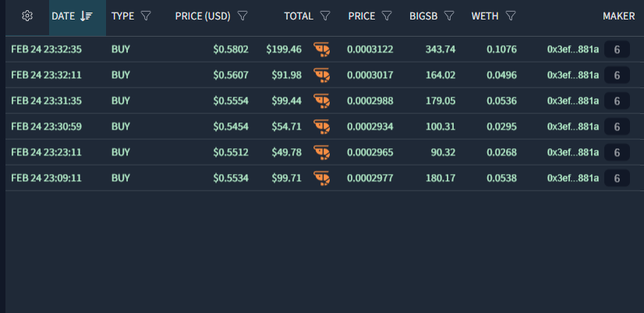Click the 0.0003017 price value
Screen dimensions: 644x313
point(370,75)
